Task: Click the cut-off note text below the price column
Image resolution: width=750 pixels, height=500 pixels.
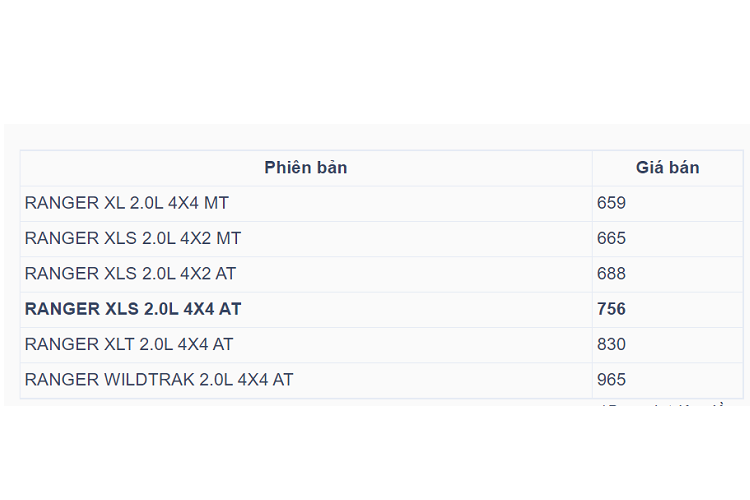Action: [x=665, y=405]
